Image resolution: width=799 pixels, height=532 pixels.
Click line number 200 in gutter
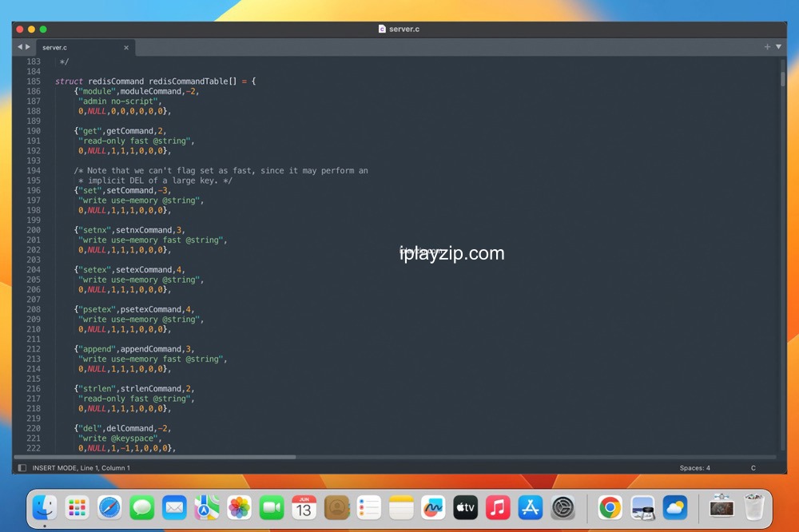[x=34, y=230]
